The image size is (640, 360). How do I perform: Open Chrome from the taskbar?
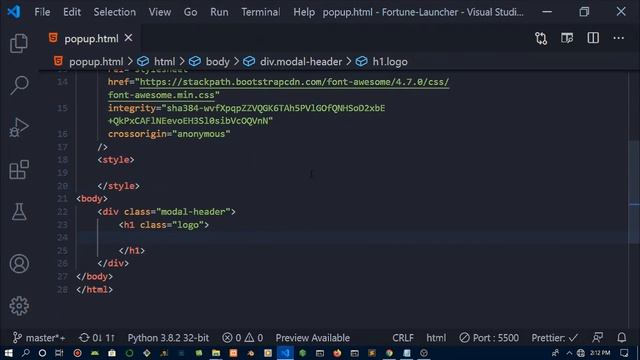coord(389,353)
